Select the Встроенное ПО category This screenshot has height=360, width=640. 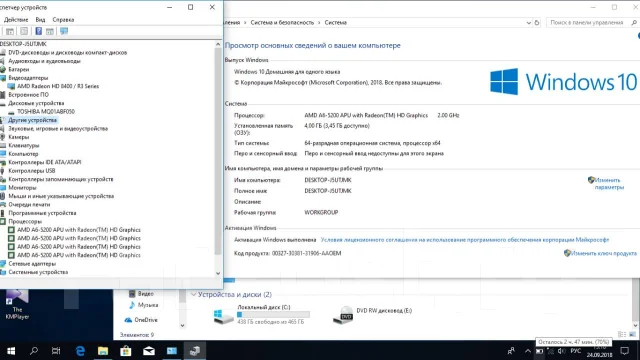pyautogui.click(x=28, y=95)
